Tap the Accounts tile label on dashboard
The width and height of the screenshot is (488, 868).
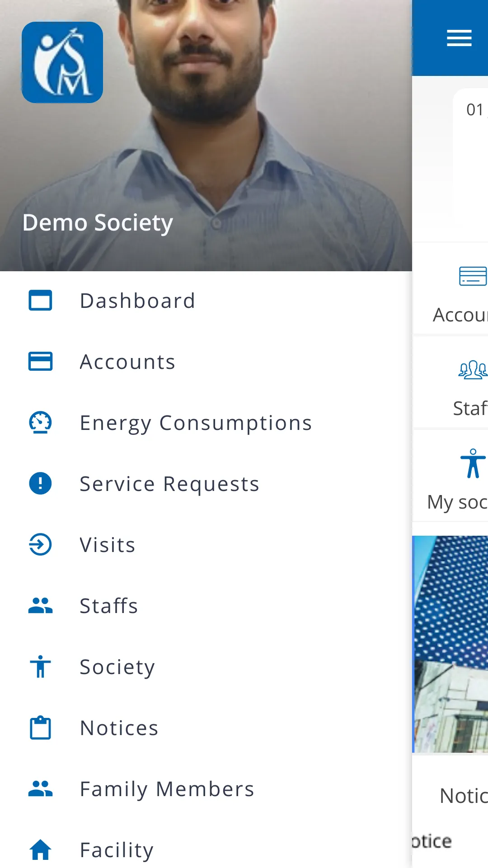click(x=460, y=315)
